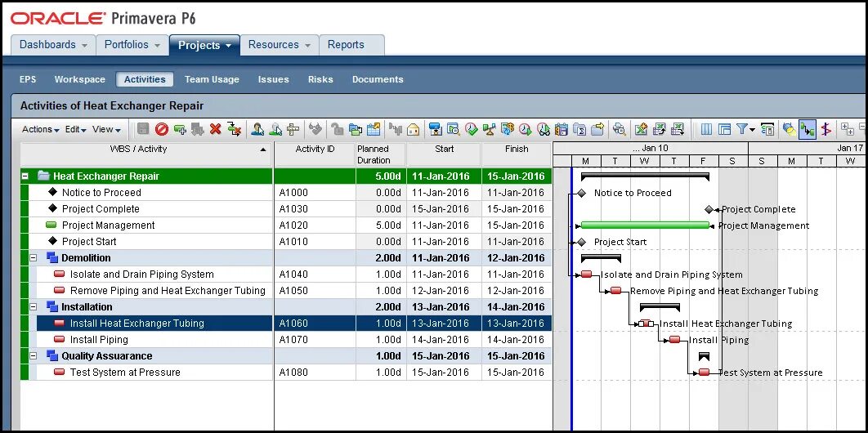Click the window with magnifier icon
Viewport: 868px width, 433px height.
[x=454, y=129]
